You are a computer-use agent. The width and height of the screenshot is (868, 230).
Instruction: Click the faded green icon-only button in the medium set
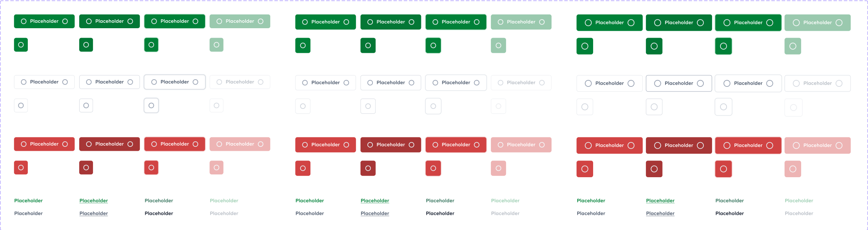[x=498, y=45]
